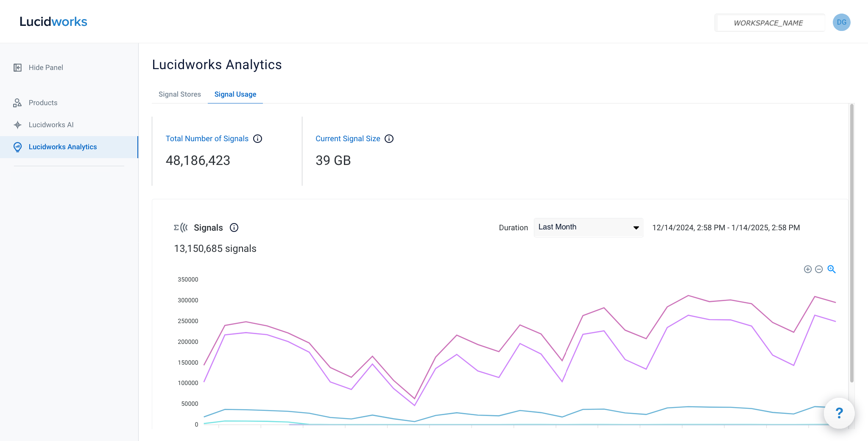Click the sigma signals icon
Viewport: 868px width, 441px height.
181,228
